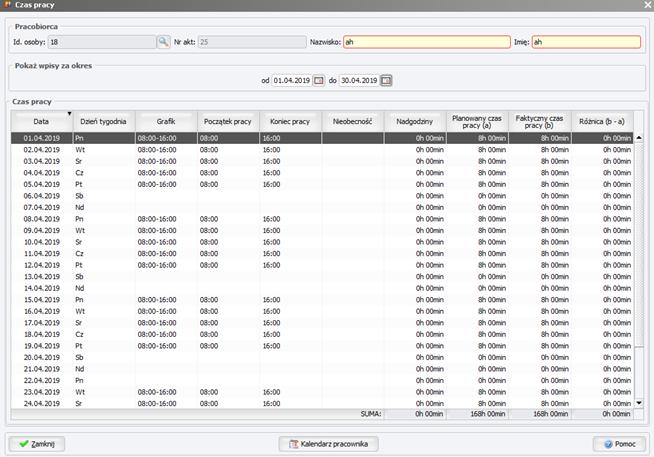Open Kalendarz pracownika
The height and width of the screenshot is (457, 654).
(x=329, y=444)
